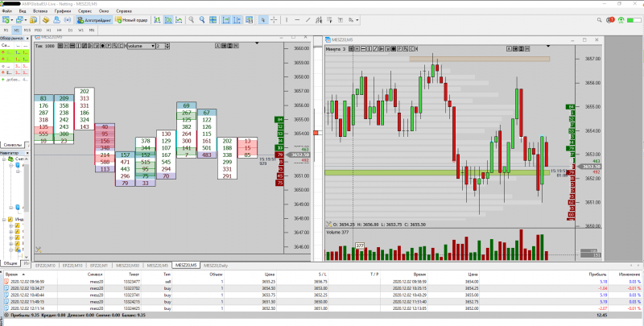Select the W1 timeframe

[x=81, y=30]
